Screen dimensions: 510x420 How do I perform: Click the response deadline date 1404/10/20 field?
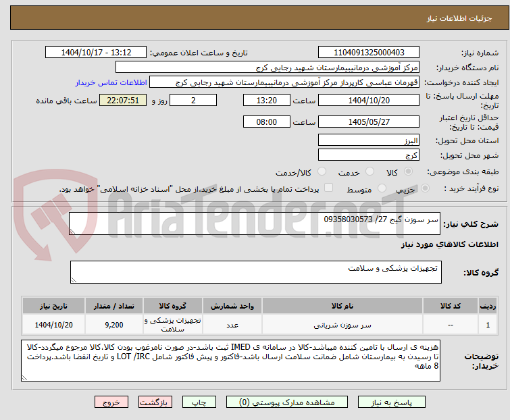point(369,100)
